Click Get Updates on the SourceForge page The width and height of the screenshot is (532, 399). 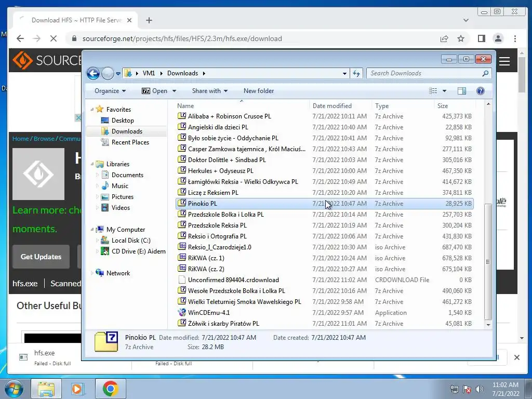pyautogui.click(x=41, y=257)
